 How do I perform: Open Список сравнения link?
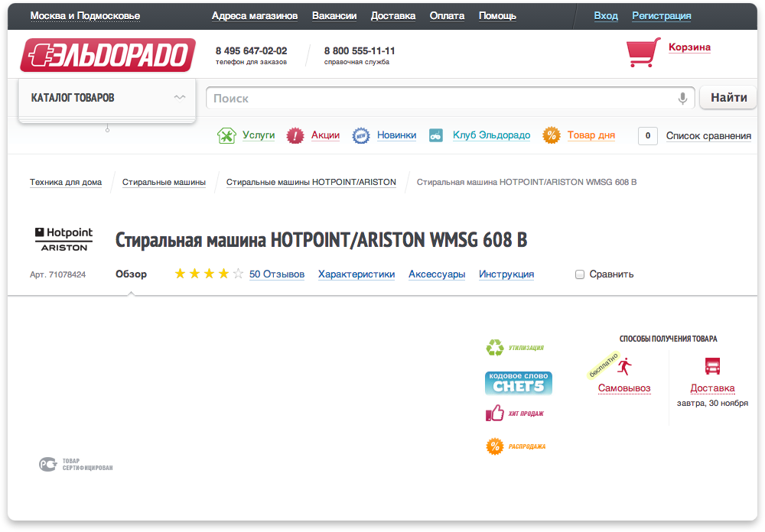708,136
